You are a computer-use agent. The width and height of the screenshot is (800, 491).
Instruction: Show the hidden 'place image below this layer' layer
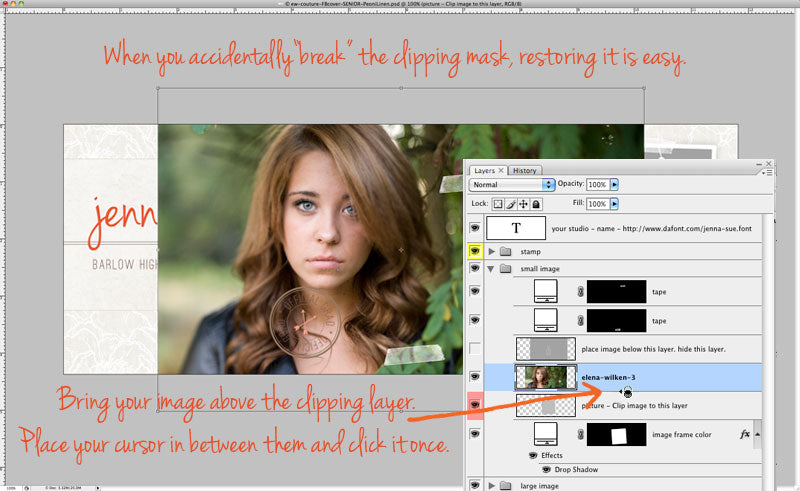click(475, 349)
